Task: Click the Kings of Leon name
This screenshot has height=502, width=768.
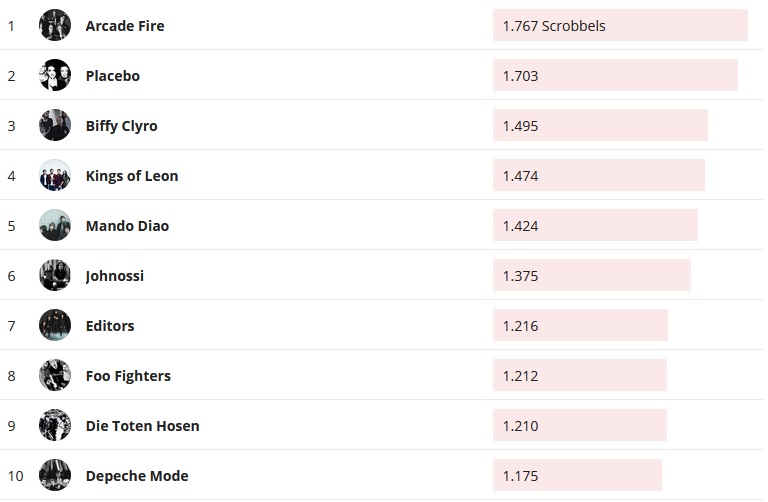Action: pyautogui.click(x=132, y=176)
